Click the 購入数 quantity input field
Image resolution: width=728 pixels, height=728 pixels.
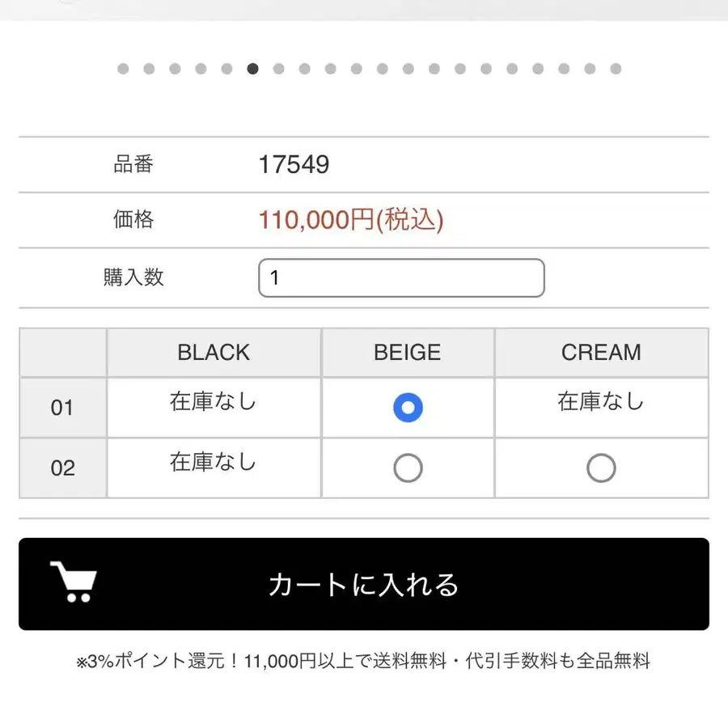coord(401,278)
